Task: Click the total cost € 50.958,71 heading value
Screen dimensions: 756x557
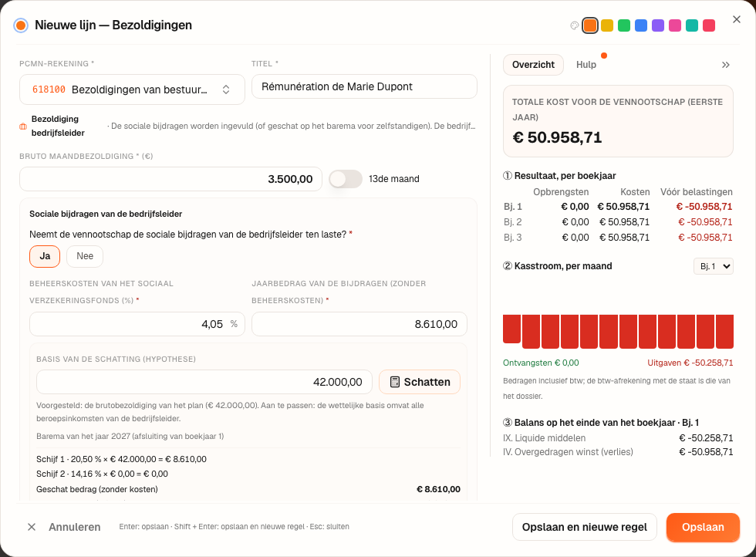Action: [557, 137]
